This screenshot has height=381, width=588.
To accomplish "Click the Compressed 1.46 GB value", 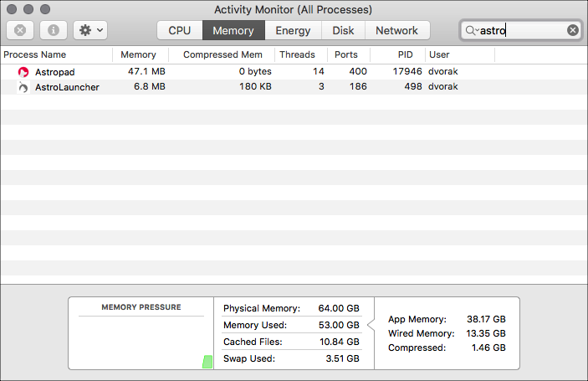I will 488,348.
